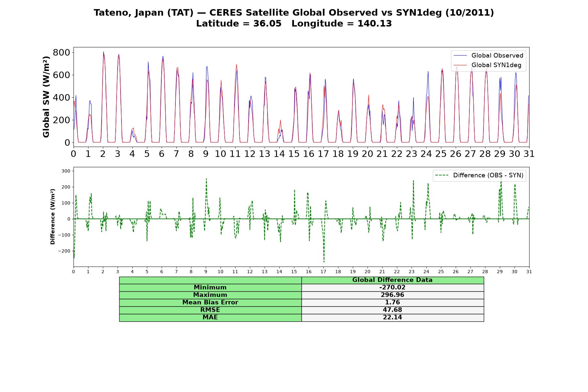588x392 pixels.
Task: Click the Minimum row label in table
Action: [210, 287]
